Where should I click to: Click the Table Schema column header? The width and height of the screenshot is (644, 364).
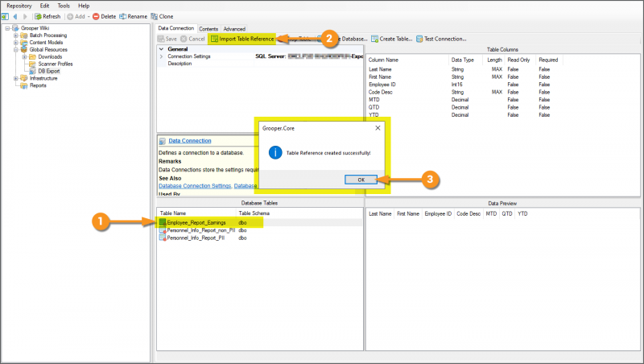pos(254,213)
